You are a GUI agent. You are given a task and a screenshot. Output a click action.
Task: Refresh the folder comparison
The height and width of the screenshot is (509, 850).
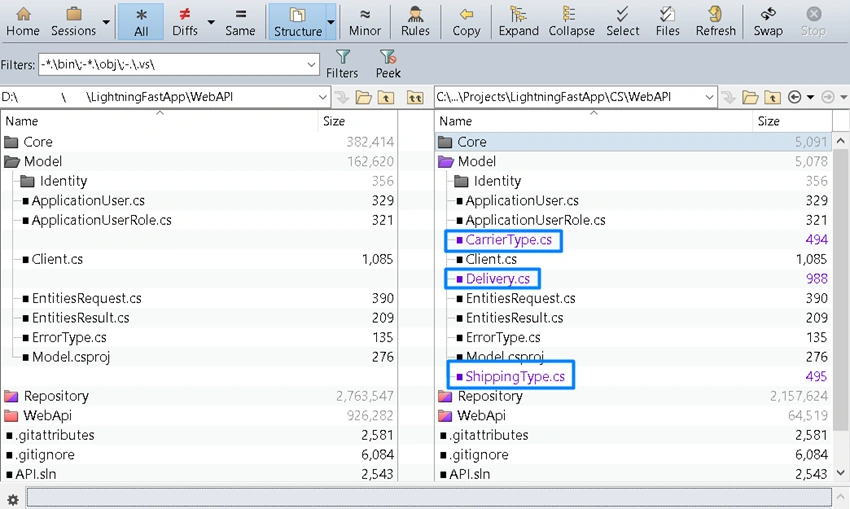716,22
